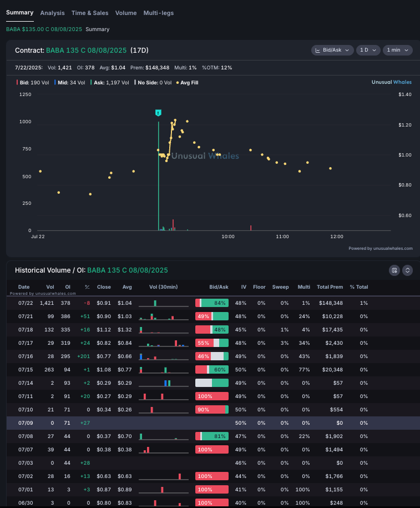The image size is (420, 508).
Task: Open the table columns settings icon
Action: [x=394, y=270]
